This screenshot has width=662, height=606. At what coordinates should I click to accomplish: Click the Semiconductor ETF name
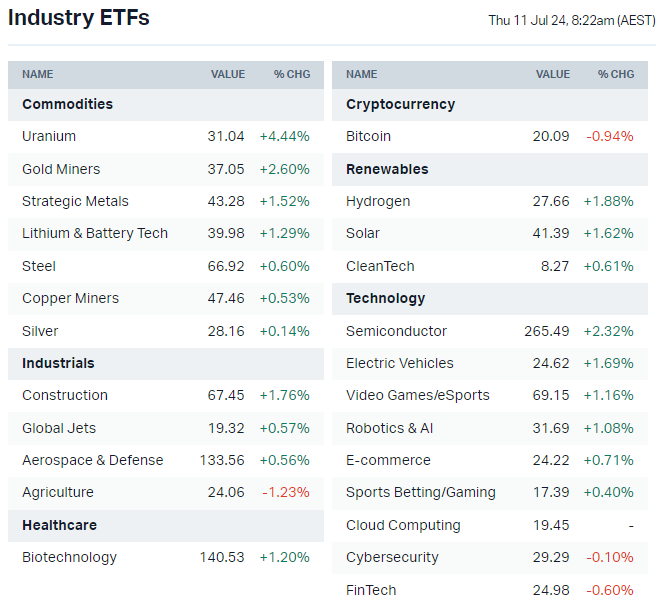coord(396,331)
